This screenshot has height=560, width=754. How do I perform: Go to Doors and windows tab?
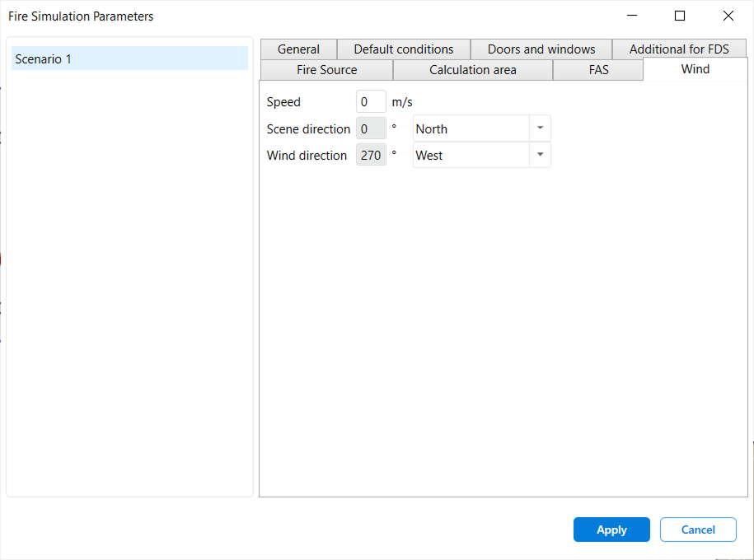pyautogui.click(x=541, y=49)
